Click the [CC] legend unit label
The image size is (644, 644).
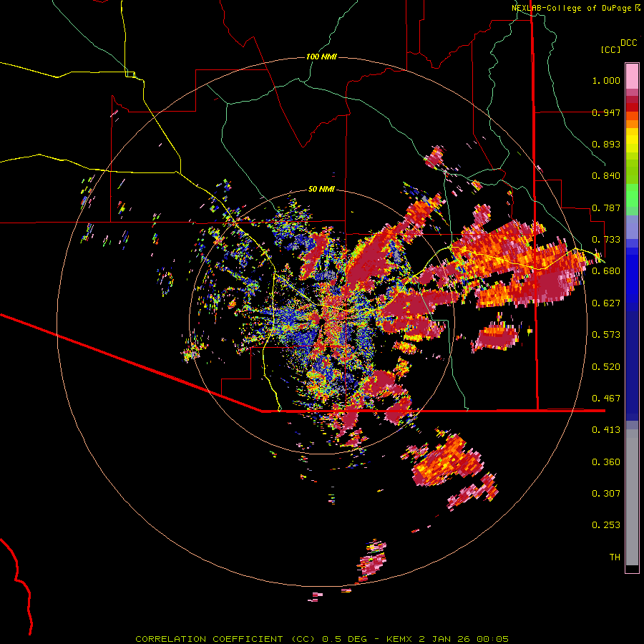610,49
